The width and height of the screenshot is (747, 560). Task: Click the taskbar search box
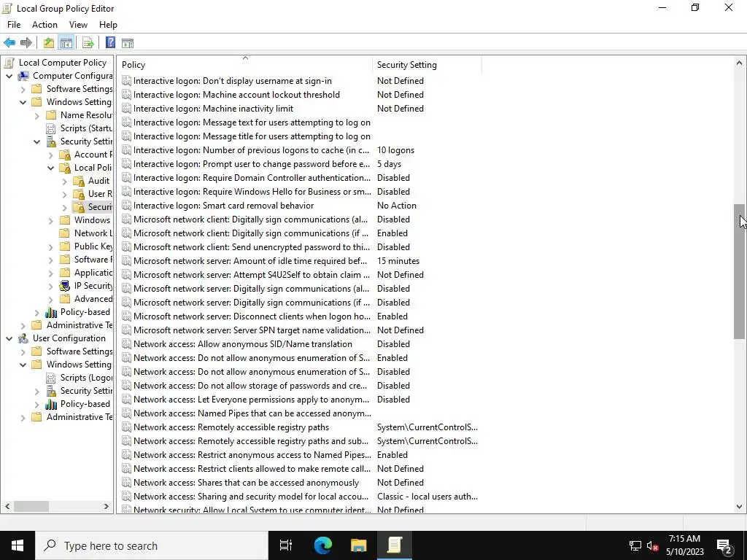pyautogui.click(x=152, y=545)
